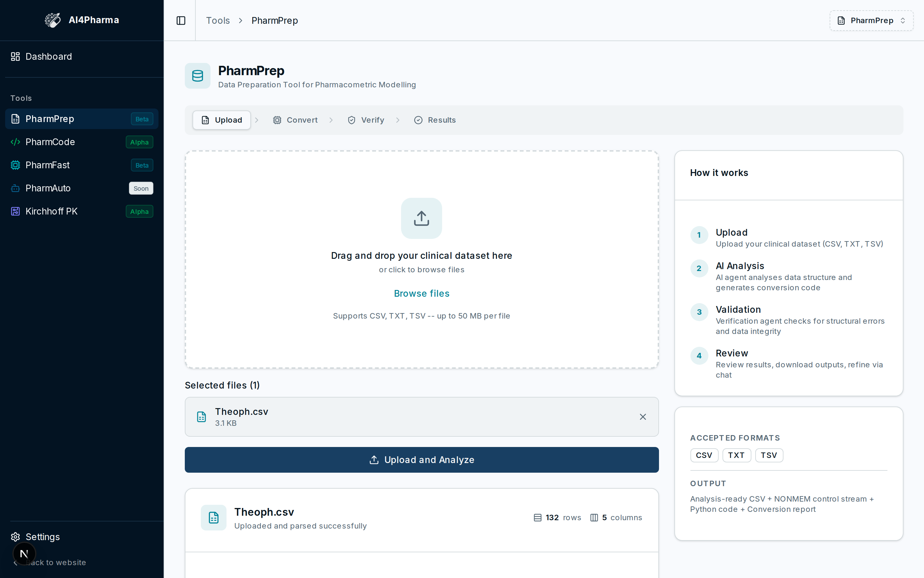Open PharmCode tool in sidebar
The width and height of the screenshot is (924, 578).
pos(82,142)
